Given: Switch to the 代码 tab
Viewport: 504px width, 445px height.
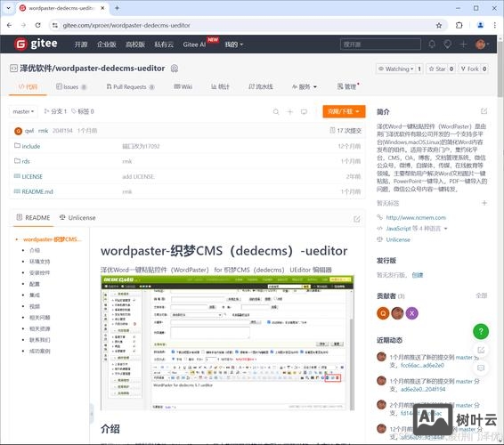Looking at the screenshot, I should tap(28, 86).
